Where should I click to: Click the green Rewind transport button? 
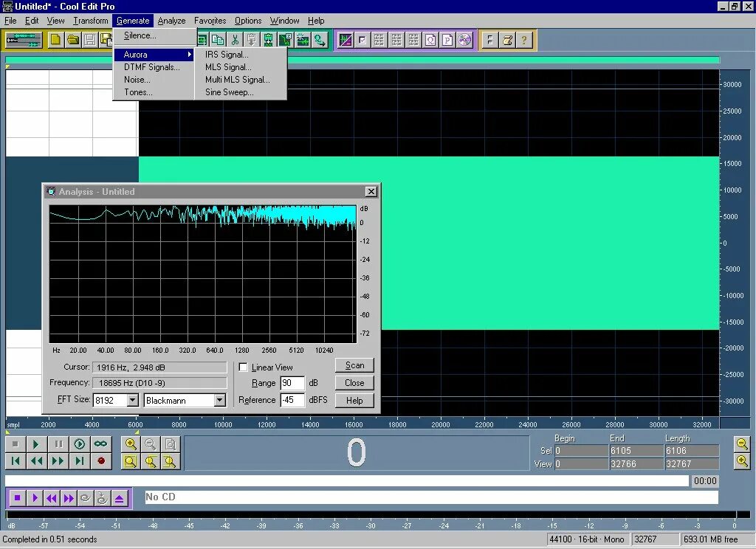(x=37, y=461)
